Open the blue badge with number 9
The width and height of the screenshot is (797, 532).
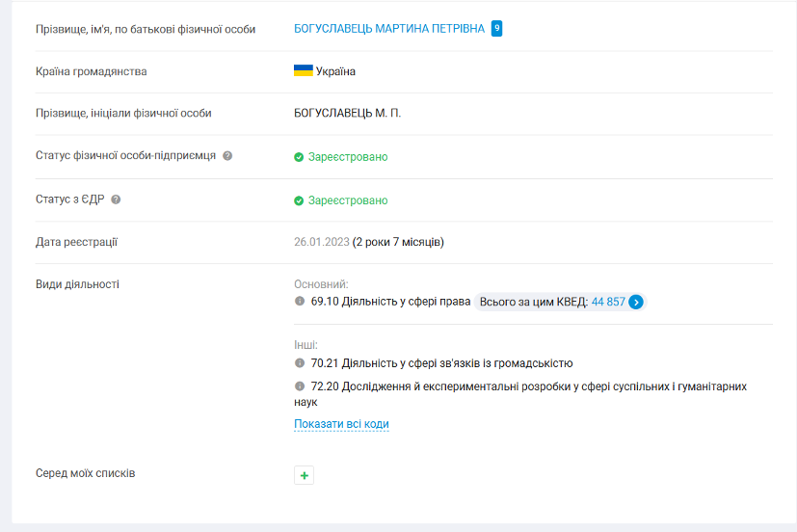496,28
